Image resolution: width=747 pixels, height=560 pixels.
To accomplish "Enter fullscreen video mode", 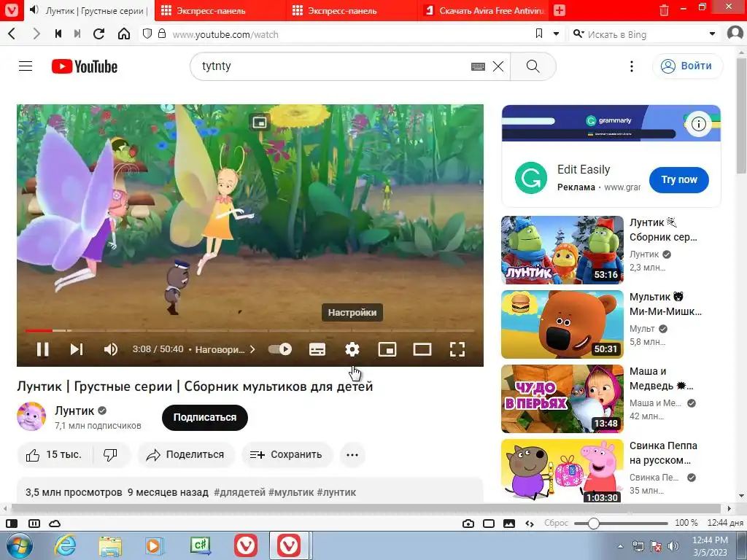I will 457,349.
